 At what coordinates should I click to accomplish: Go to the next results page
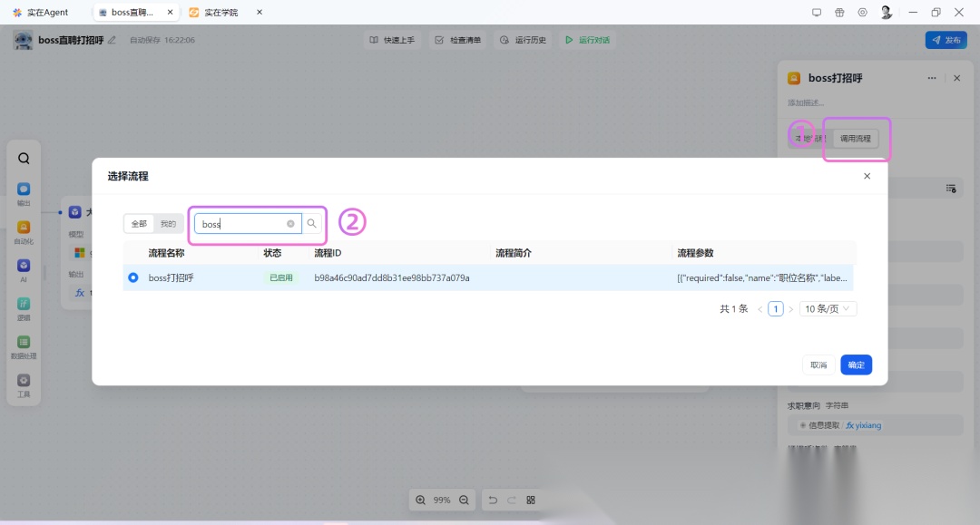790,309
